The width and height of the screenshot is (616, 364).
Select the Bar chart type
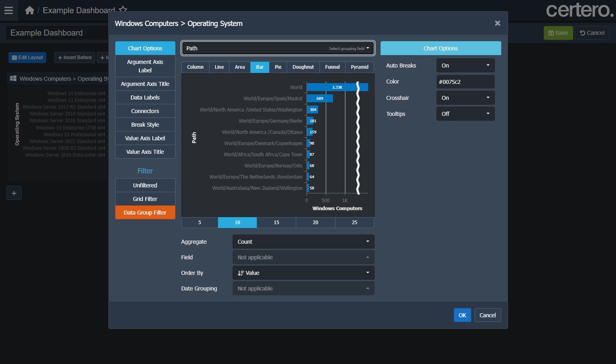(260, 67)
